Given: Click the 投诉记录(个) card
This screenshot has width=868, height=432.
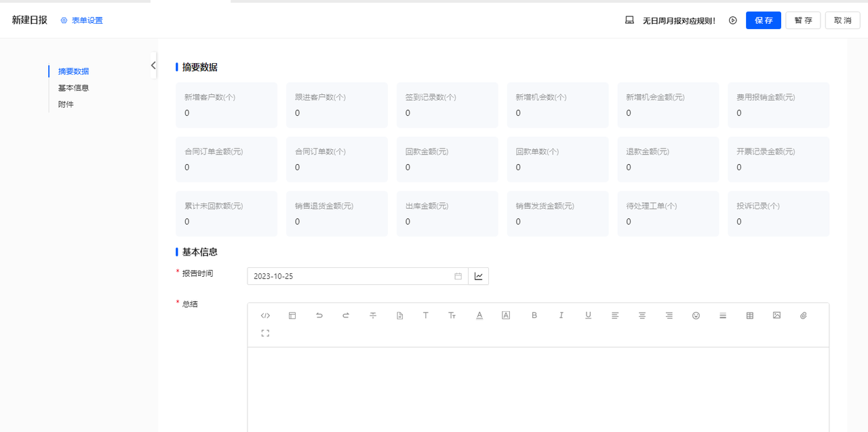Looking at the screenshot, I should [x=778, y=214].
